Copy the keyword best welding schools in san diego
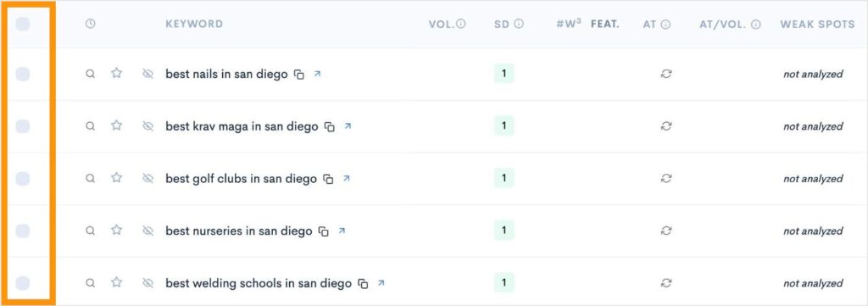Viewport: 868px width, 306px height. coord(363,284)
